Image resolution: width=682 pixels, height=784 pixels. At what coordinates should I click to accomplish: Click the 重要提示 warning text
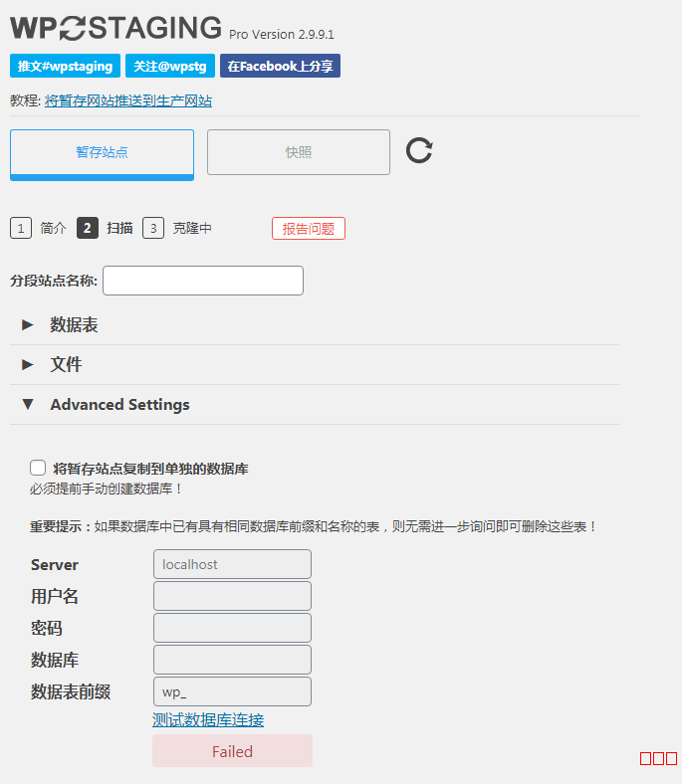[x=314, y=526]
